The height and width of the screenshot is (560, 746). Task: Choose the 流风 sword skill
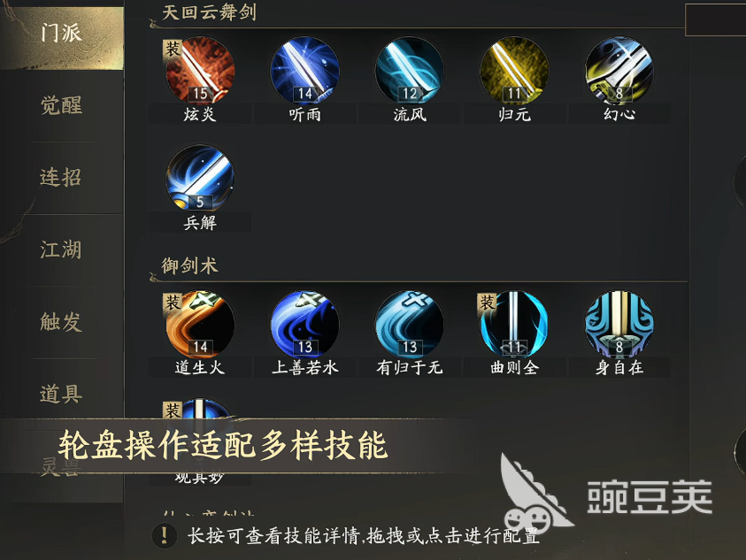pos(409,71)
